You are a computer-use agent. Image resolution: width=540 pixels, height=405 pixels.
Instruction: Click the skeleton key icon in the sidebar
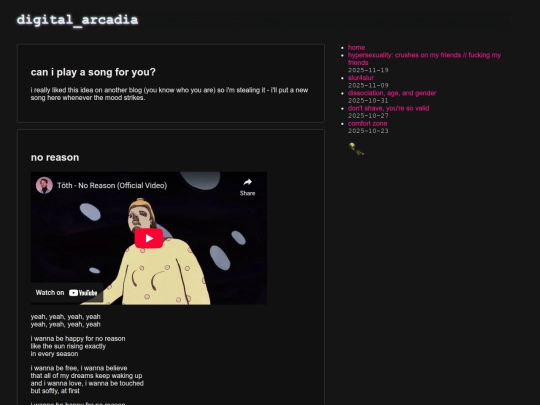click(x=356, y=149)
